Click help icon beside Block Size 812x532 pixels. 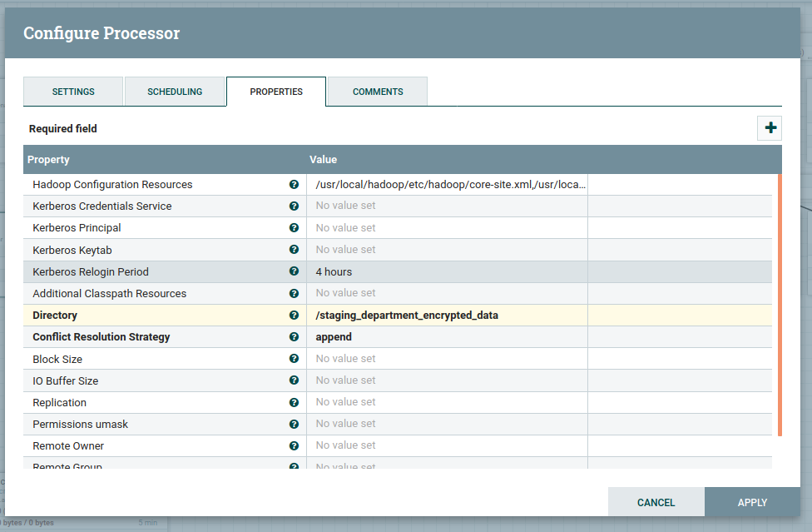pos(294,359)
